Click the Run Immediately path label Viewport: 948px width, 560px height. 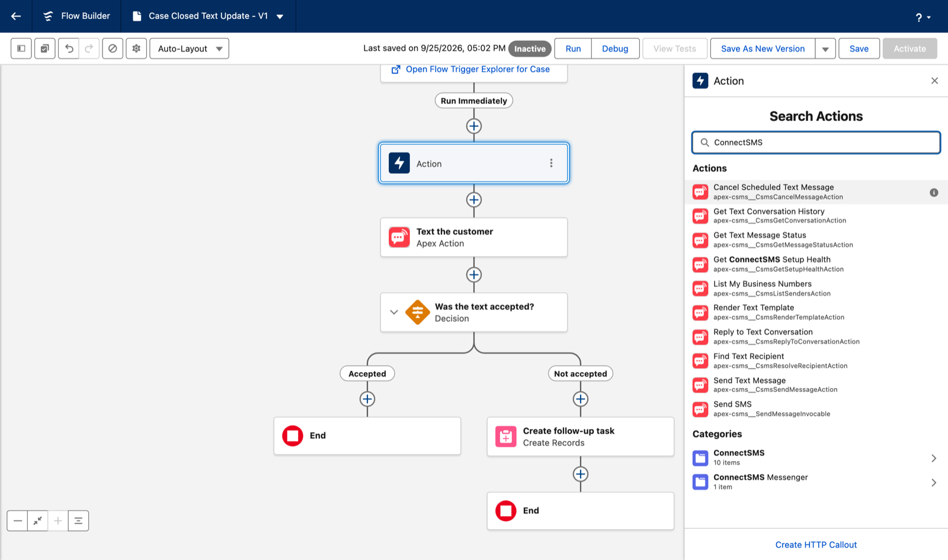point(474,101)
